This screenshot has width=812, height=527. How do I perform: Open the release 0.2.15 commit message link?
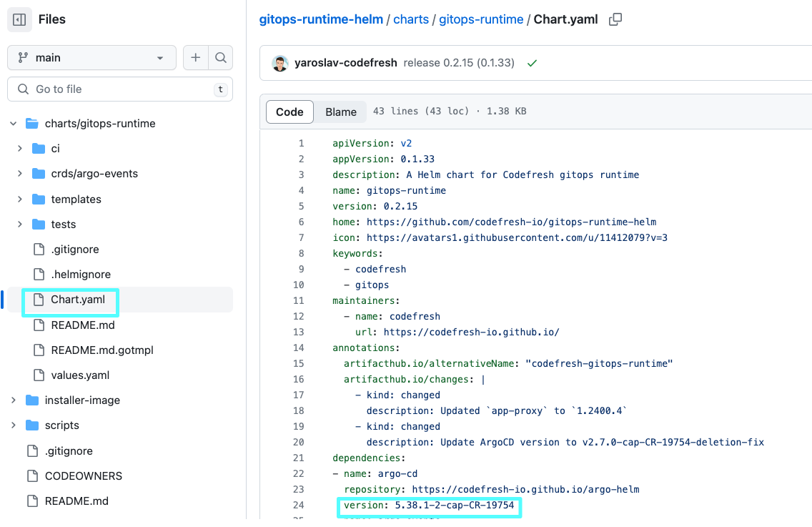[x=459, y=63]
